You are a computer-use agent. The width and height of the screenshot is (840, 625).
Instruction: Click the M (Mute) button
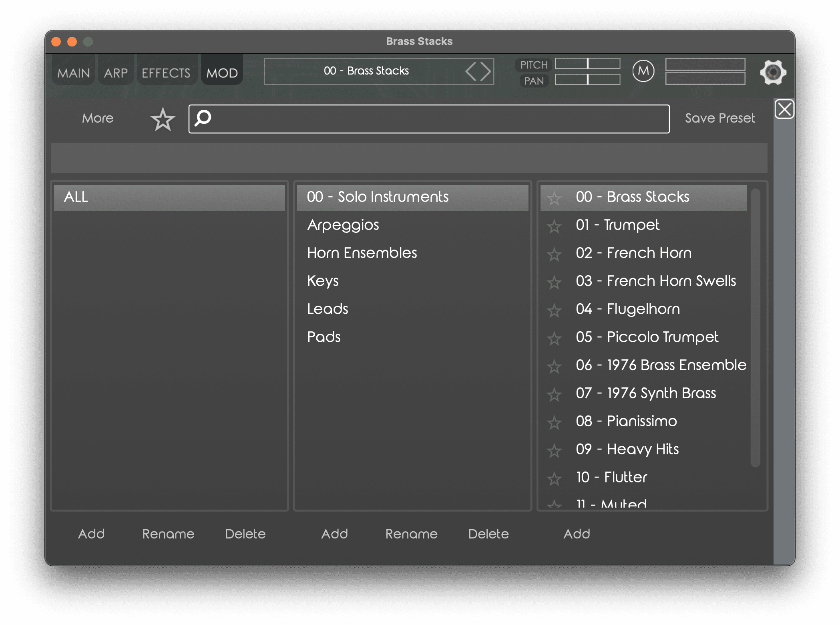(643, 72)
